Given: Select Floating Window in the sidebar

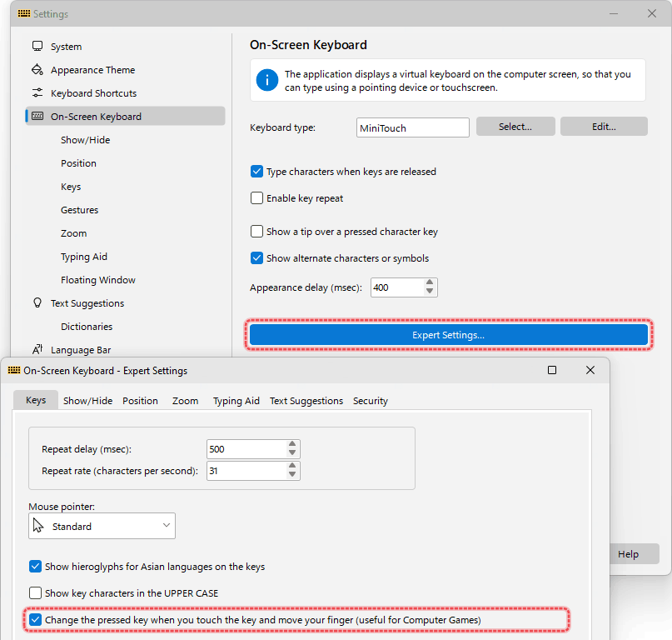Looking at the screenshot, I should click(x=98, y=280).
